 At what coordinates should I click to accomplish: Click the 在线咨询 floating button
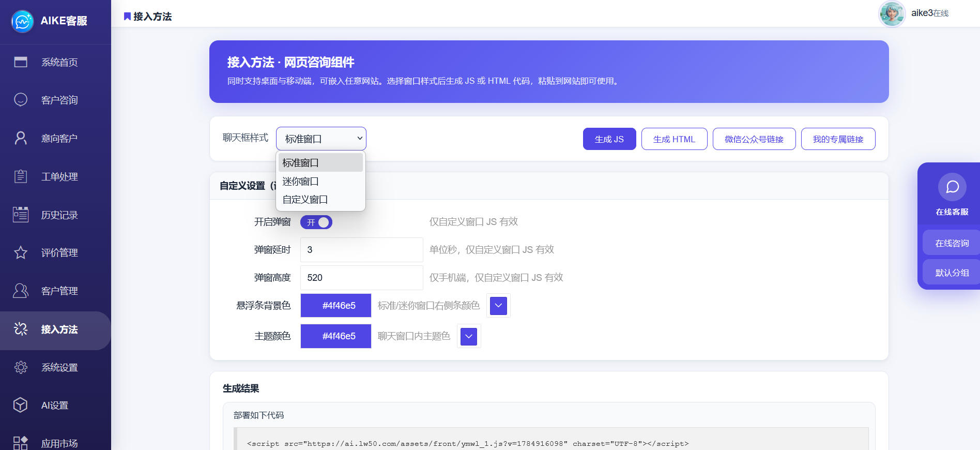tap(952, 243)
